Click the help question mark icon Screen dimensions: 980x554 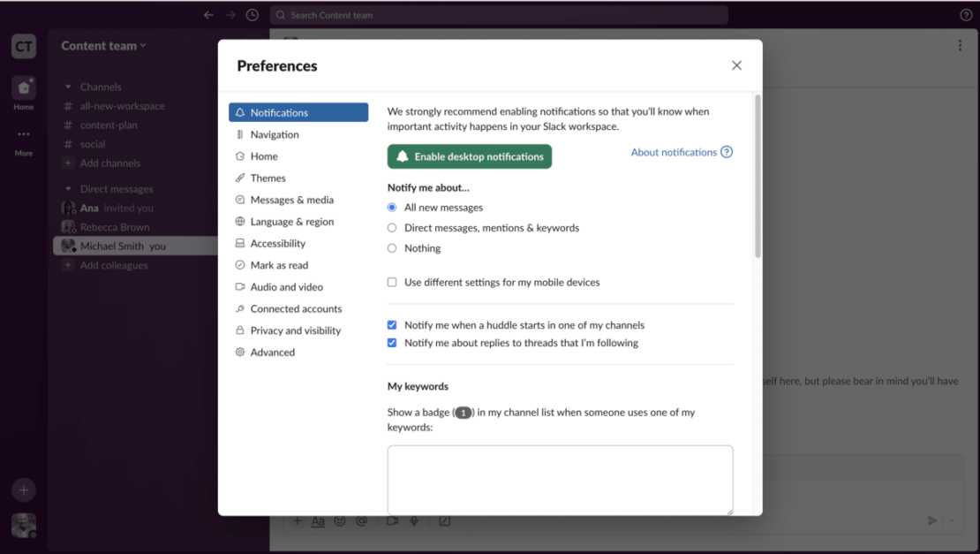[x=966, y=15]
